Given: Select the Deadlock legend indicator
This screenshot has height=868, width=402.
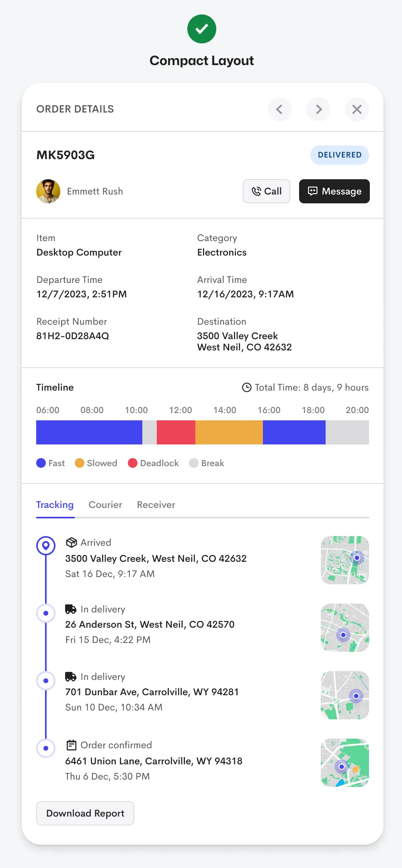Looking at the screenshot, I should click(x=133, y=463).
